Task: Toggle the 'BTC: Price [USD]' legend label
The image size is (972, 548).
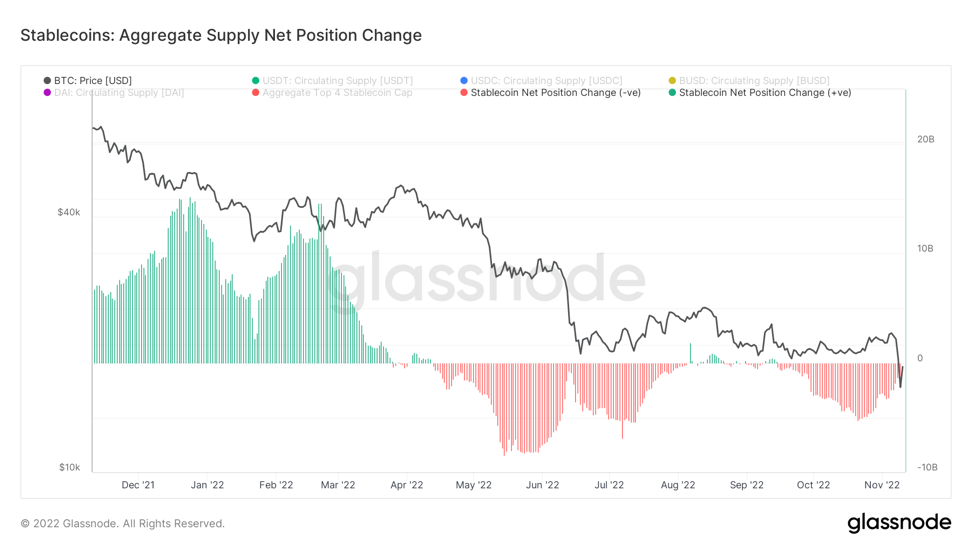Action: coord(93,81)
